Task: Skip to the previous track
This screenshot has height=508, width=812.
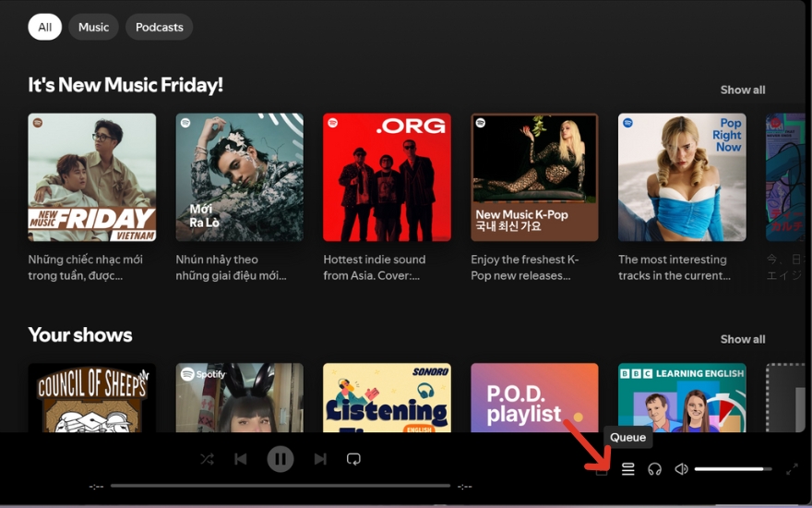Action: (x=240, y=459)
